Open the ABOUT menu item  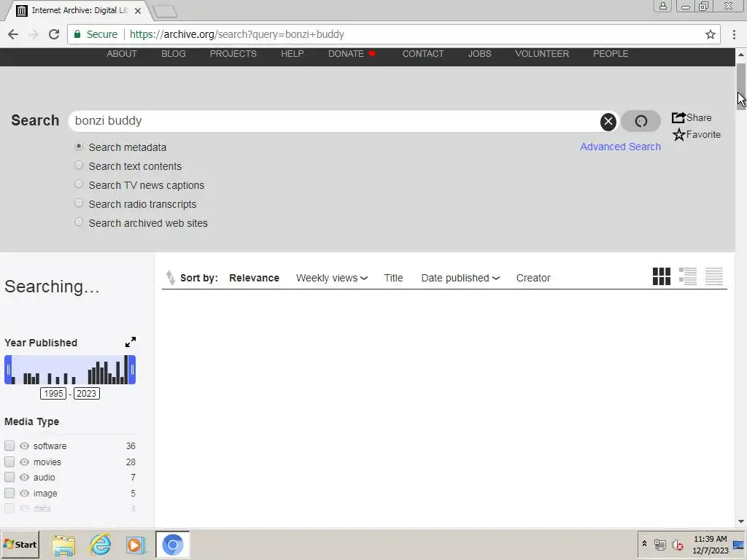point(122,54)
